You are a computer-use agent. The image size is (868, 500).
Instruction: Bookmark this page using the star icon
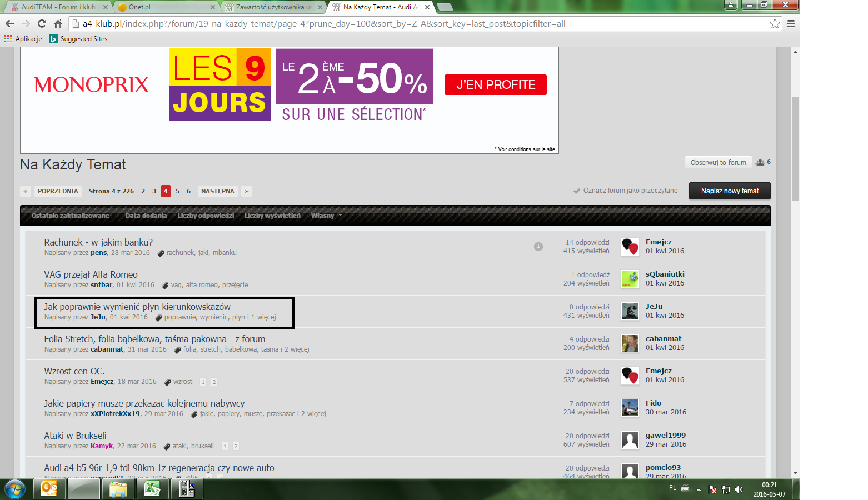[x=775, y=23]
